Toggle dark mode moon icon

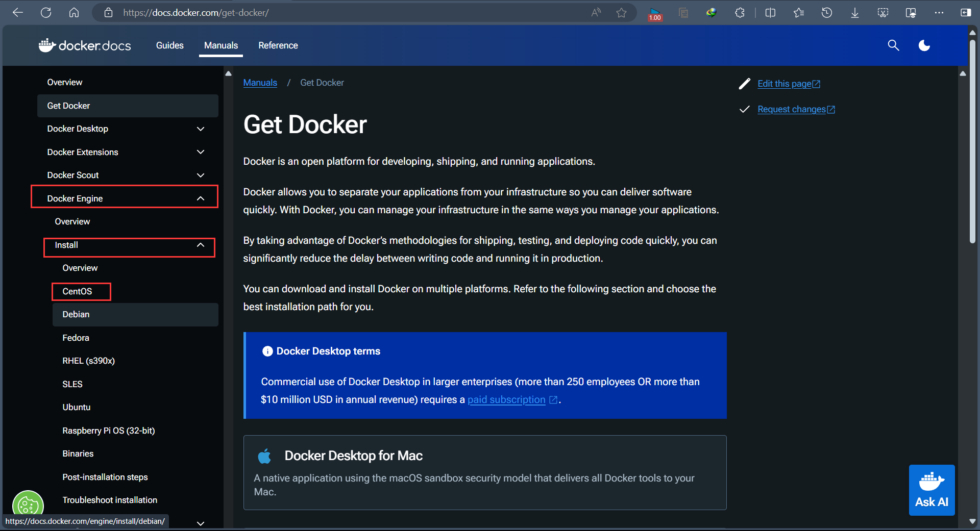pos(924,45)
